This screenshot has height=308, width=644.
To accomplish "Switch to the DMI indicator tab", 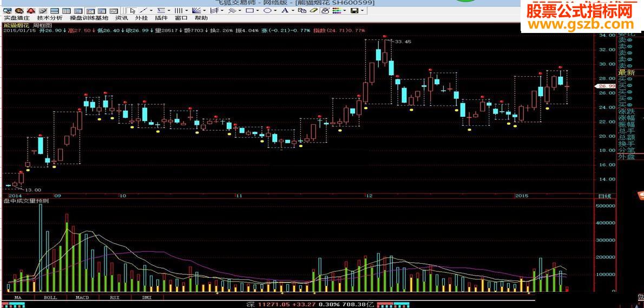I will pyautogui.click(x=146, y=297).
